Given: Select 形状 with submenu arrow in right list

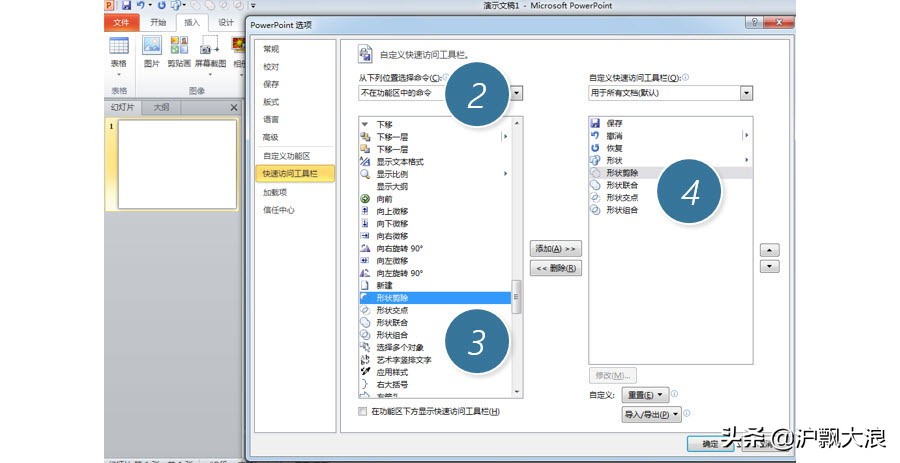Looking at the screenshot, I should [x=670, y=161].
